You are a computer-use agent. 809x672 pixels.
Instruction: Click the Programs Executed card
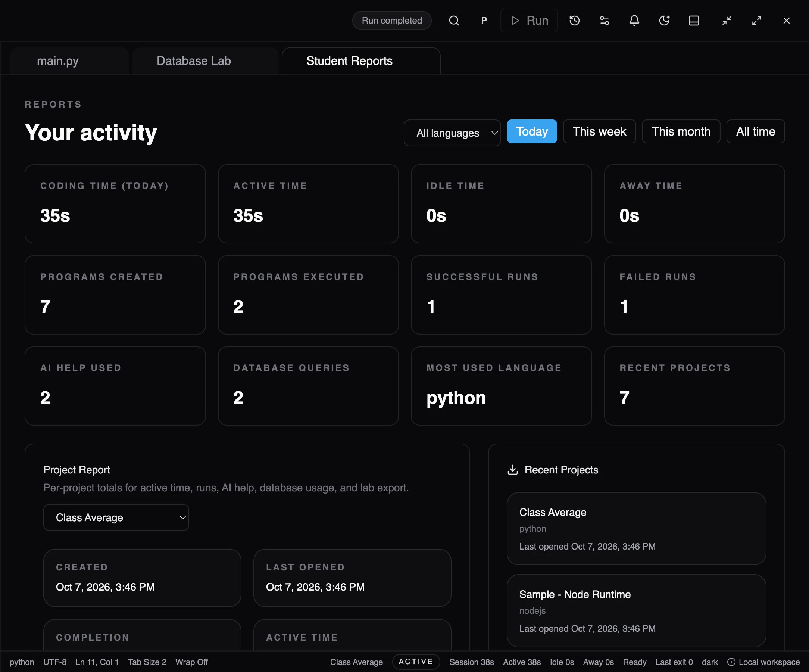point(308,295)
